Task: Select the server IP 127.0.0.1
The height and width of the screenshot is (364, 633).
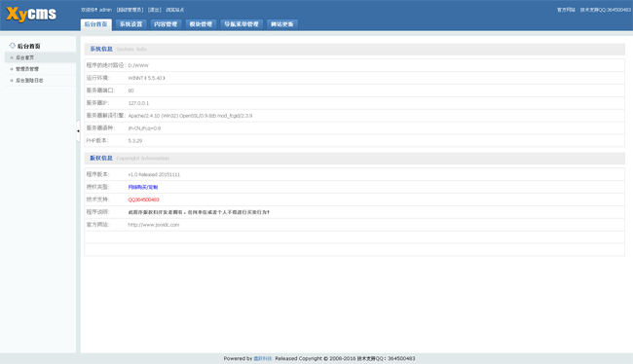Action: 138,103
